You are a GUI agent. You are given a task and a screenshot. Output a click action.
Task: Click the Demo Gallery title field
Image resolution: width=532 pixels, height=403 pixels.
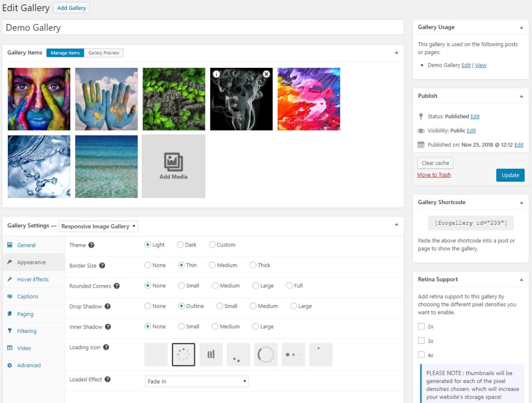[203, 28]
